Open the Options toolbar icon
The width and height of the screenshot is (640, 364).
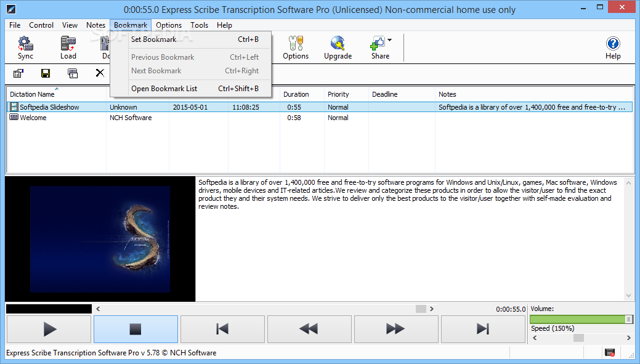click(x=296, y=48)
